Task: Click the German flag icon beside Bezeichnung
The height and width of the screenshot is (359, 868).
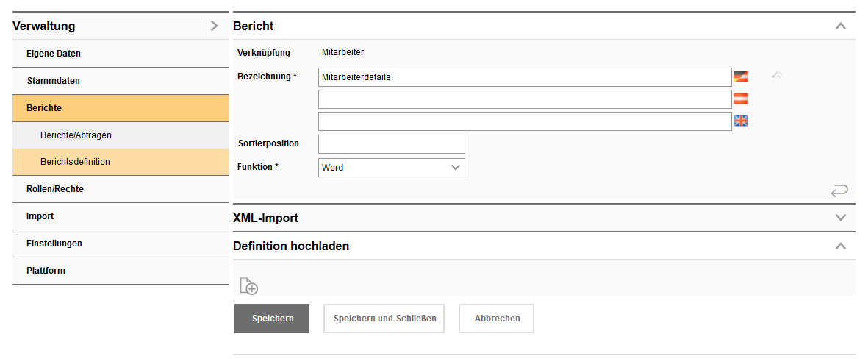Action: [x=740, y=77]
